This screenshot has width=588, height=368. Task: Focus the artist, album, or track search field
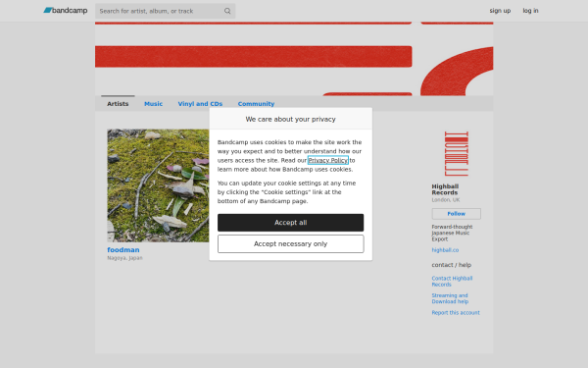click(165, 11)
